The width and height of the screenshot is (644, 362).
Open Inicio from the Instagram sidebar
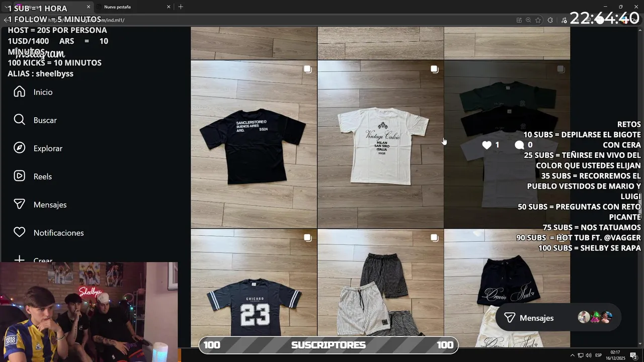33,92
